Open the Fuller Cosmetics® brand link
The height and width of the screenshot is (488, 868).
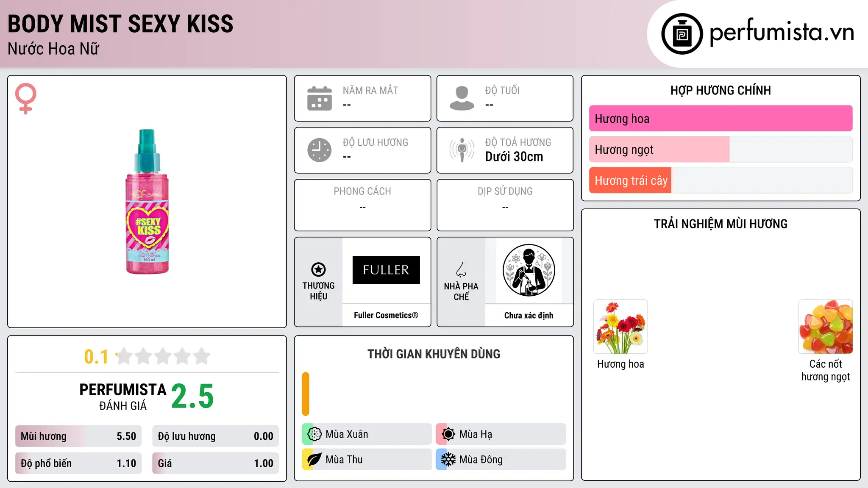pyautogui.click(x=386, y=315)
